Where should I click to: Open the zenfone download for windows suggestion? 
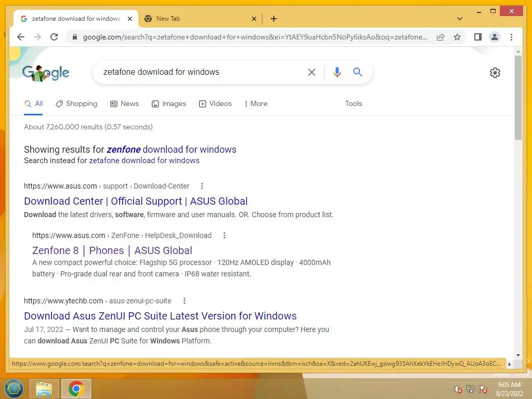171,149
